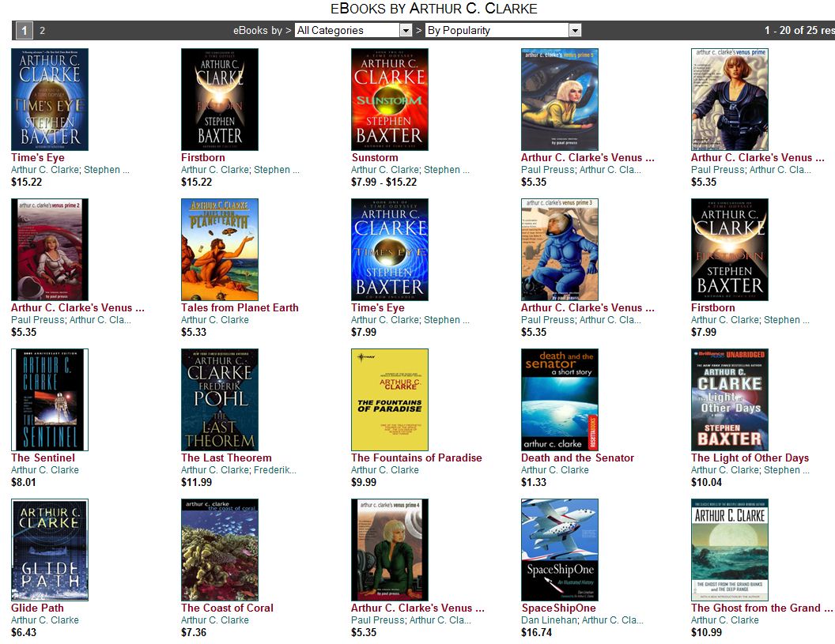The image size is (835, 644).
Task: Click the $10.99 price
Action: pos(706,632)
